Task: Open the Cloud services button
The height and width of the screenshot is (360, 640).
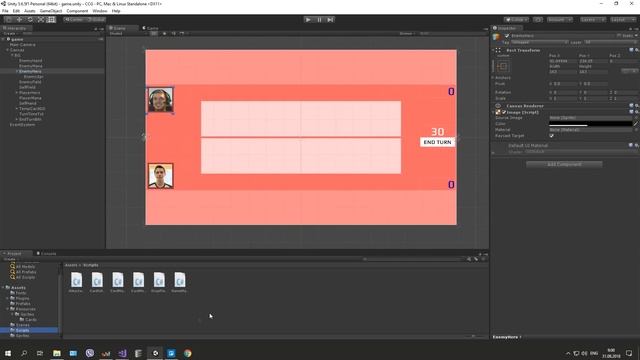Action: click(538, 20)
